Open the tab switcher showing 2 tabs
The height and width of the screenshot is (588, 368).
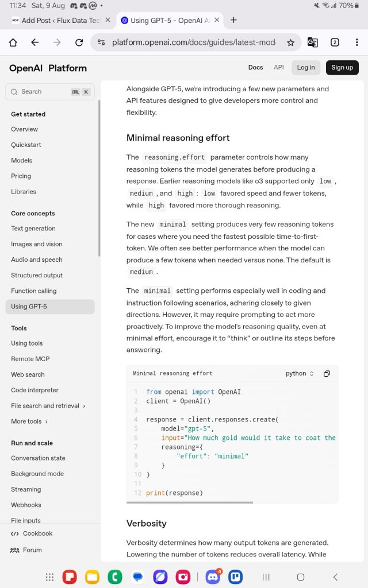335,42
